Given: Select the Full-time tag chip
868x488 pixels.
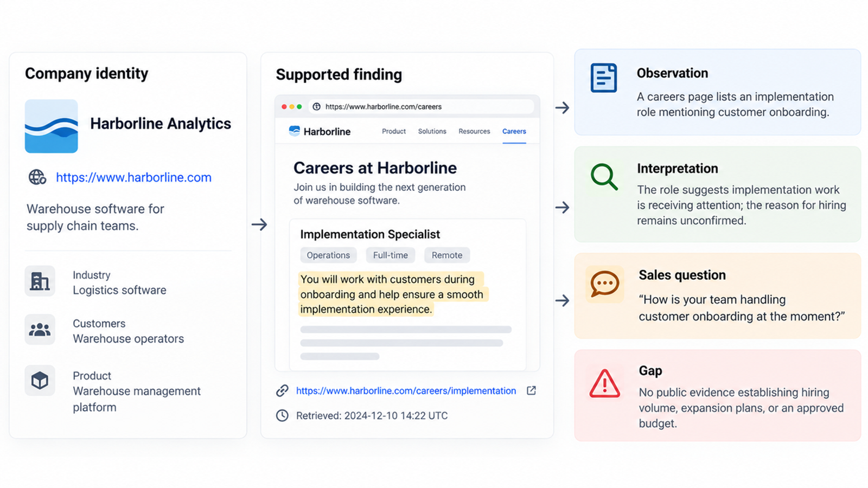Looking at the screenshot, I should pyautogui.click(x=391, y=255).
